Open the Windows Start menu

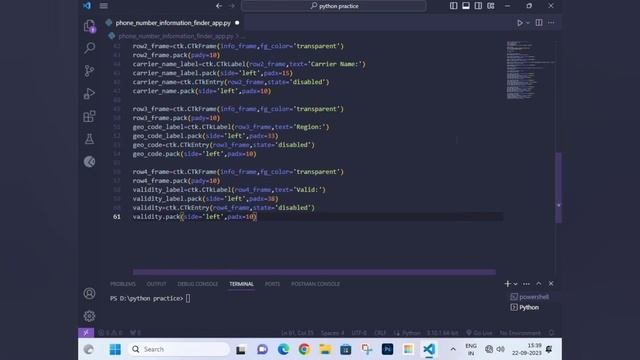115,349
